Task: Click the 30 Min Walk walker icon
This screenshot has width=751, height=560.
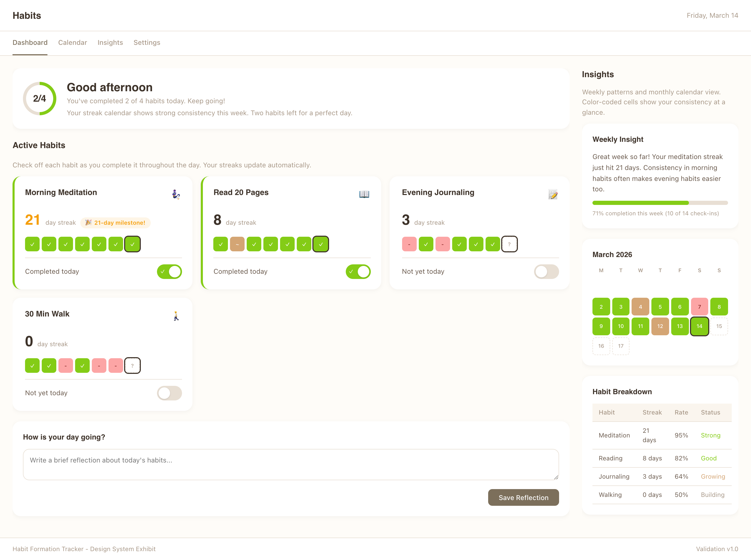Action: pyautogui.click(x=176, y=316)
